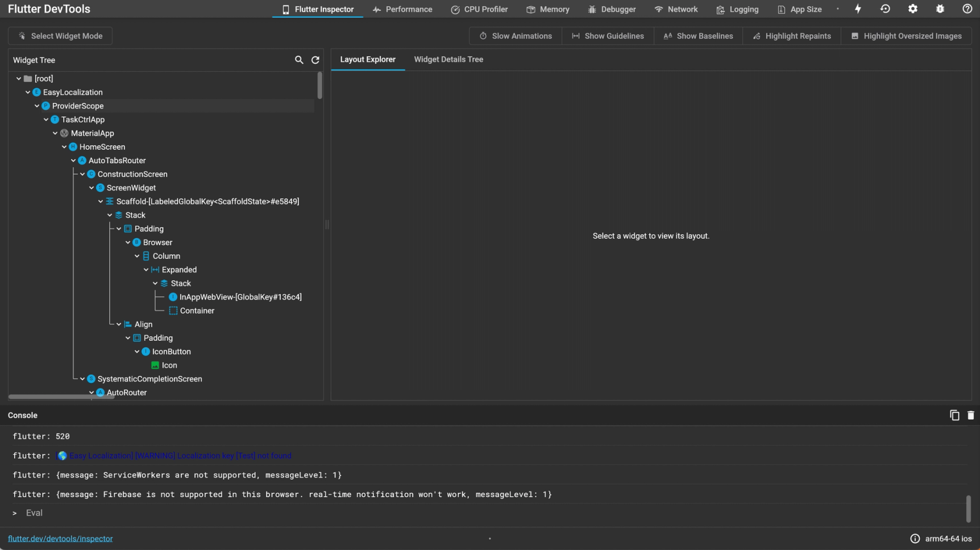Click the ConstructionScreen widget icon
Image resolution: width=980 pixels, height=550 pixels.
coord(92,174)
